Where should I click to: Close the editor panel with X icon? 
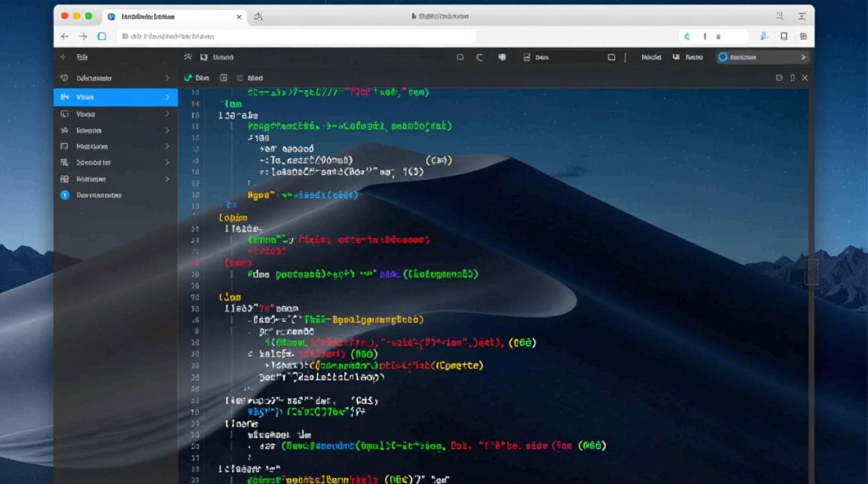point(805,77)
